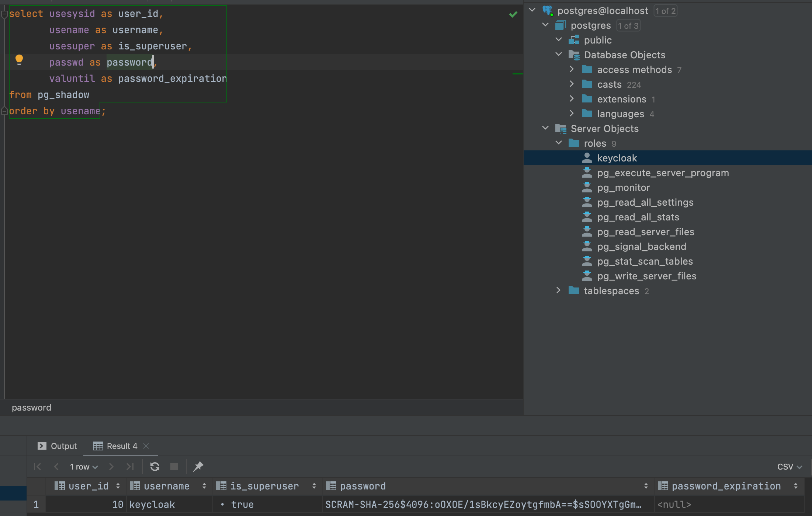Image resolution: width=812 pixels, height=516 pixels.
Task: Open the CSV export format dropdown
Action: [789, 466]
